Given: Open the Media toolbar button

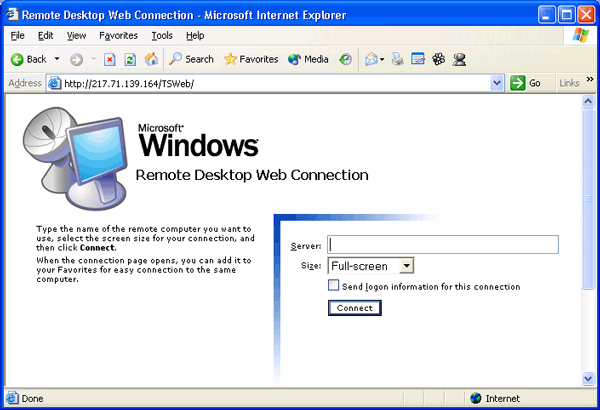Looking at the screenshot, I should (x=308, y=59).
